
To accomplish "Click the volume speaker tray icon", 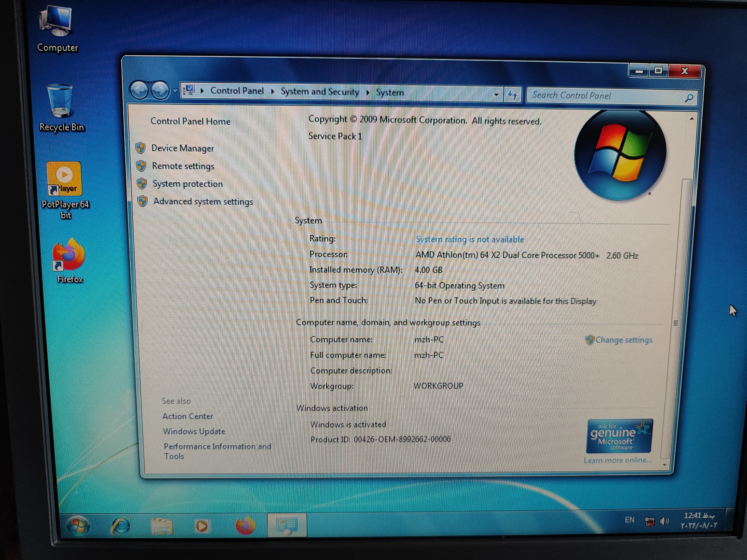I will tap(664, 521).
